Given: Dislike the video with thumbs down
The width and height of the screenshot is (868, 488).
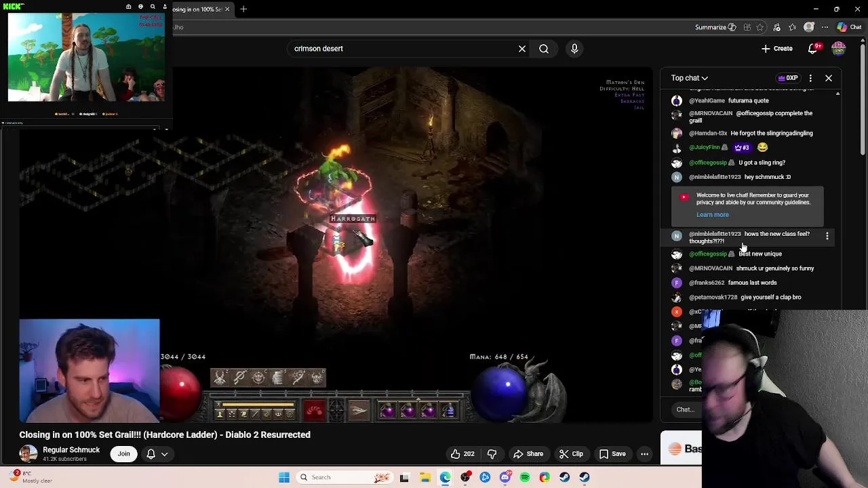Looking at the screenshot, I should [492, 454].
